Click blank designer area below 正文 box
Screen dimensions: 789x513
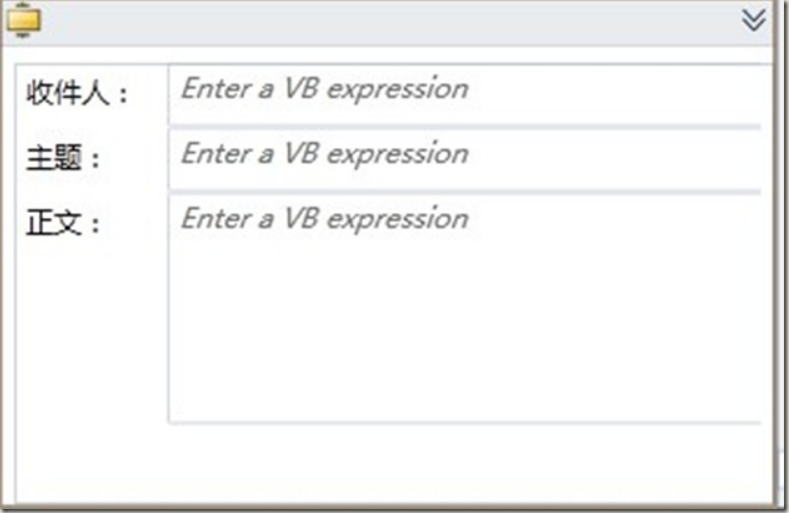(392, 463)
